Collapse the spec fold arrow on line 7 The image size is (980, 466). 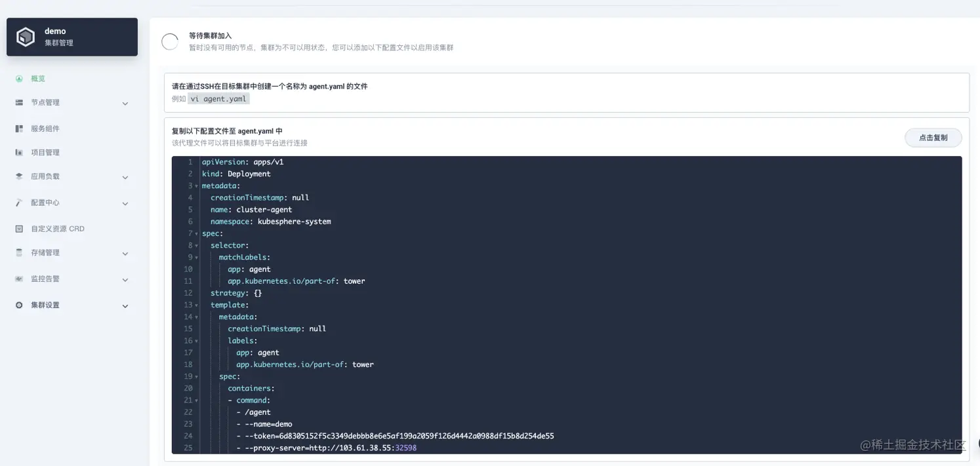[197, 234]
